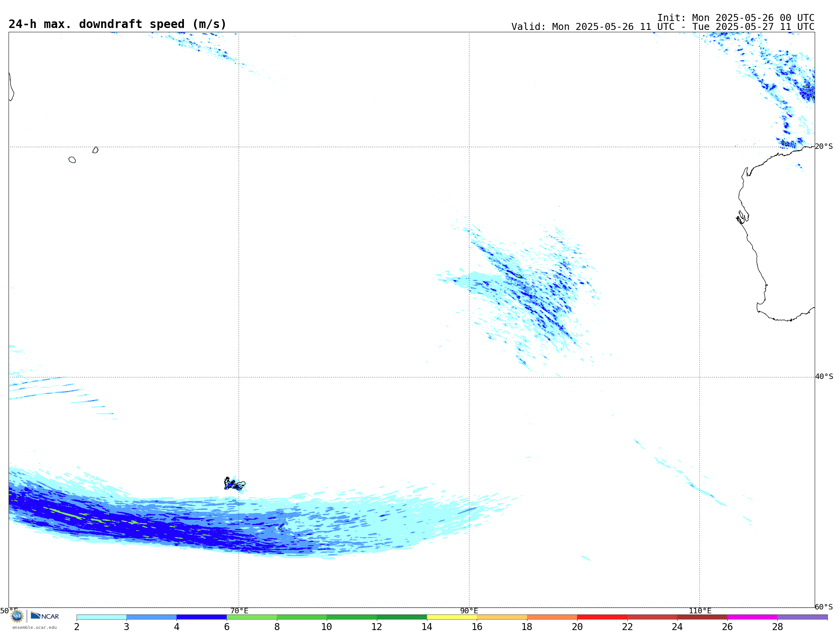
Task: Click the dark blue 4-6 color swatch
Action: [201, 617]
